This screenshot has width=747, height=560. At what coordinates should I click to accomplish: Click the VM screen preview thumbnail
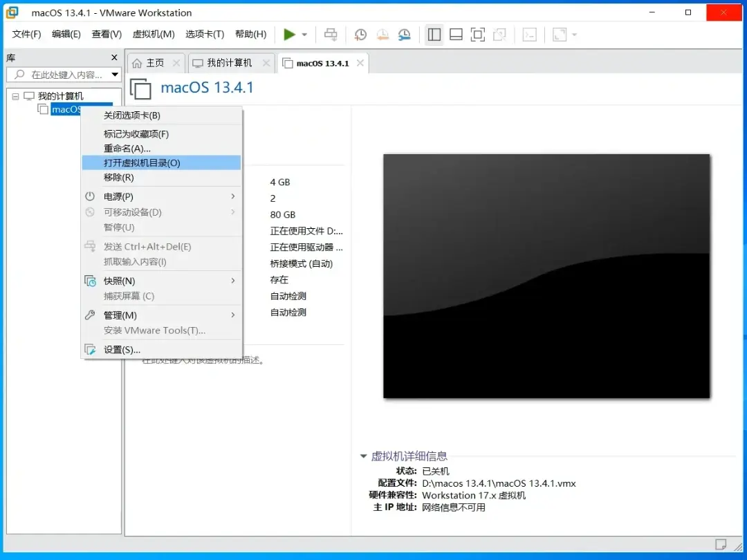[546, 276]
